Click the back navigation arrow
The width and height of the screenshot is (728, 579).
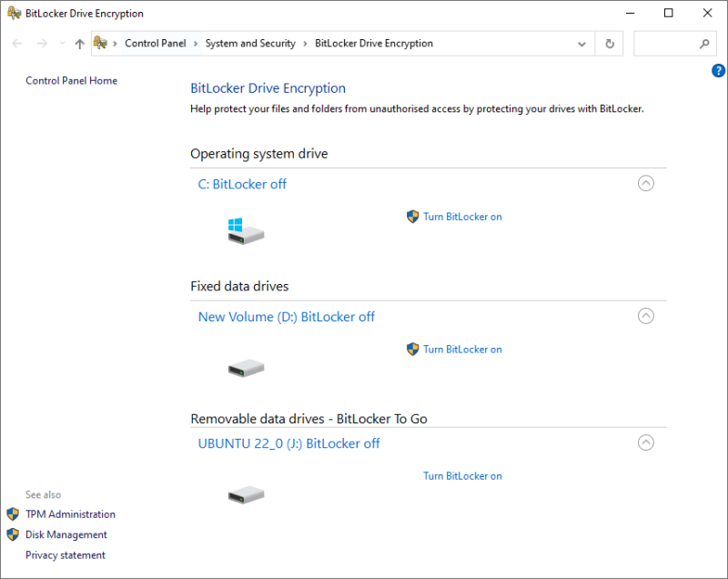(17, 44)
